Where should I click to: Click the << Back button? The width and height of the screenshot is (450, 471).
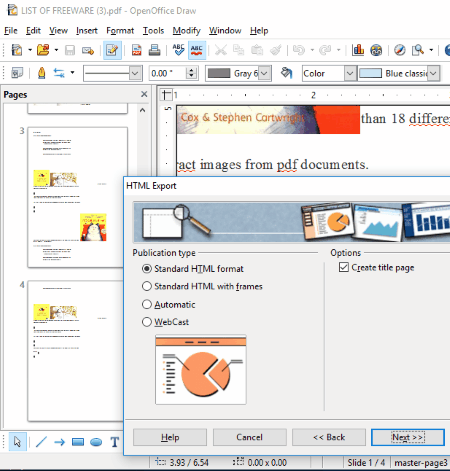coord(329,437)
